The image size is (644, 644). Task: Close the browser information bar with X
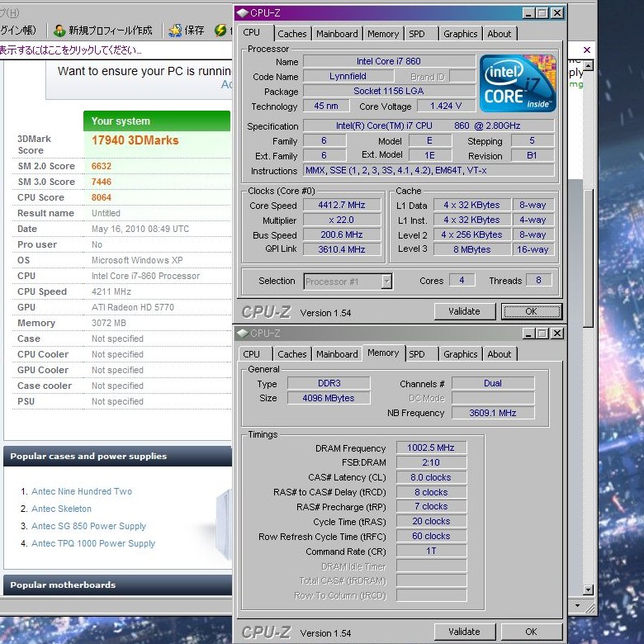(587, 50)
